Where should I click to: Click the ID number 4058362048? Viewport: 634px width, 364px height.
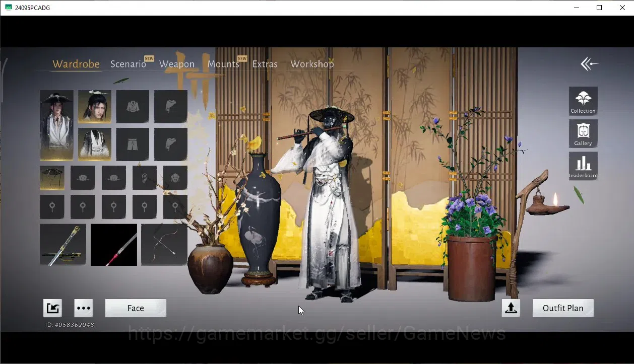(x=75, y=325)
